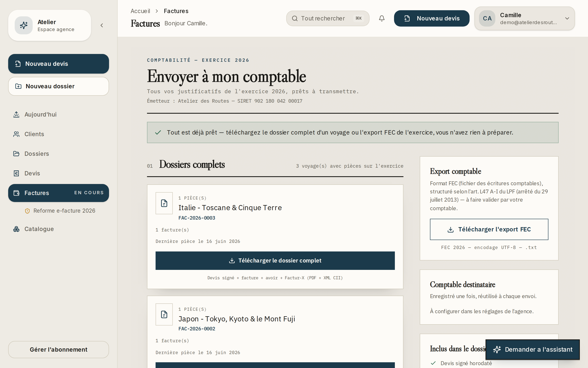This screenshot has height=368, width=588.
Task: Open the Devis section
Action: tap(59, 173)
